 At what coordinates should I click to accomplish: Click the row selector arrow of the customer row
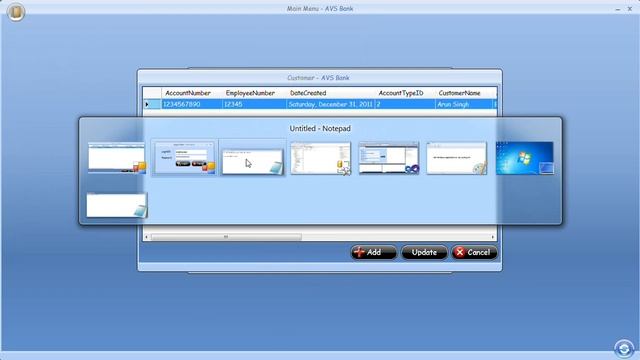tap(152, 104)
